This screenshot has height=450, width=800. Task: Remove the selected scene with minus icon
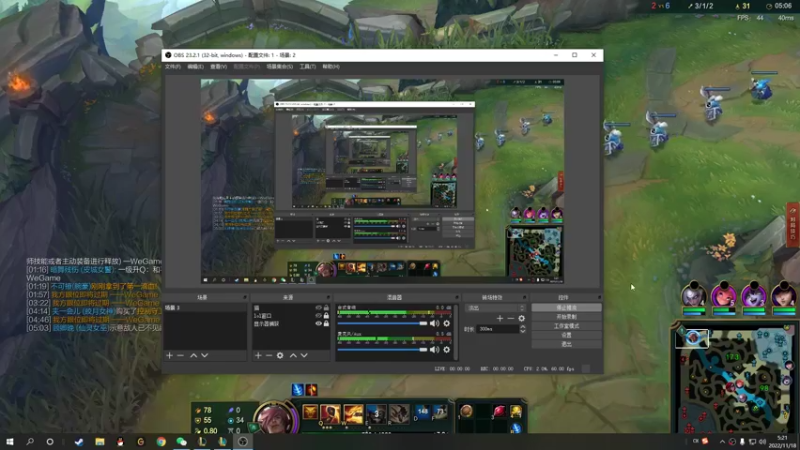point(181,355)
